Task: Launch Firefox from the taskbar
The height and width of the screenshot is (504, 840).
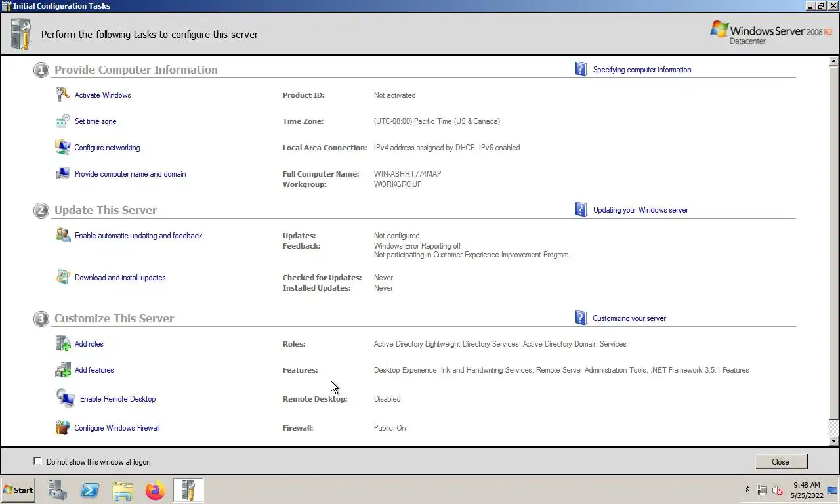Action: pyautogui.click(x=156, y=490)
